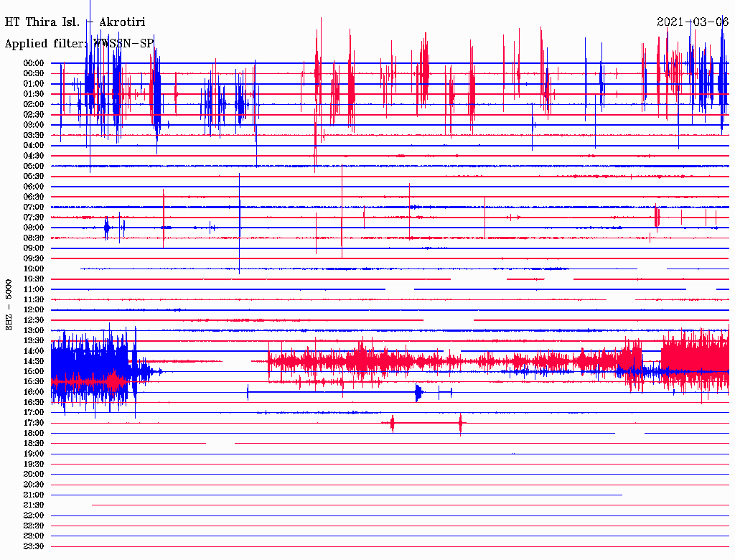
Task: Select the 14:00 time label
Action: (34, 351)
